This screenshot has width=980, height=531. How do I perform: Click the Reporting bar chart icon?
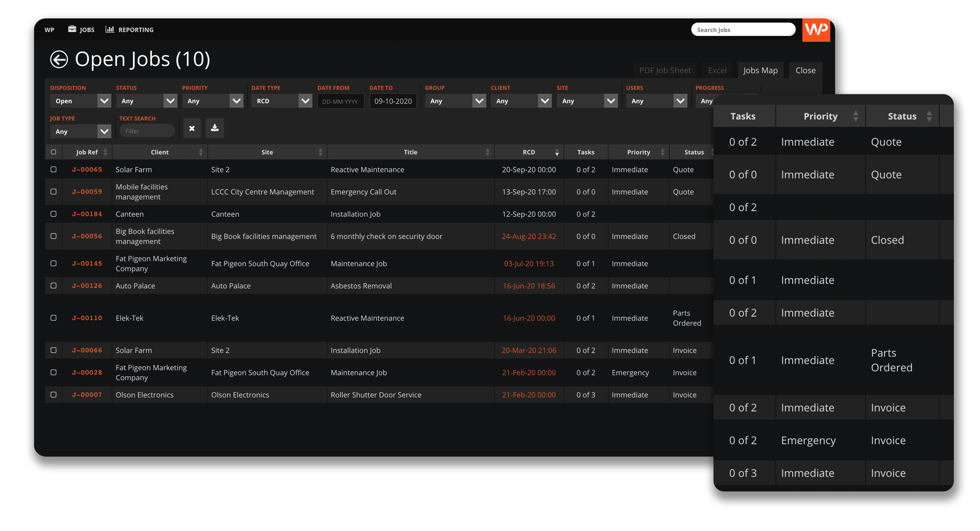pos(109,29)
